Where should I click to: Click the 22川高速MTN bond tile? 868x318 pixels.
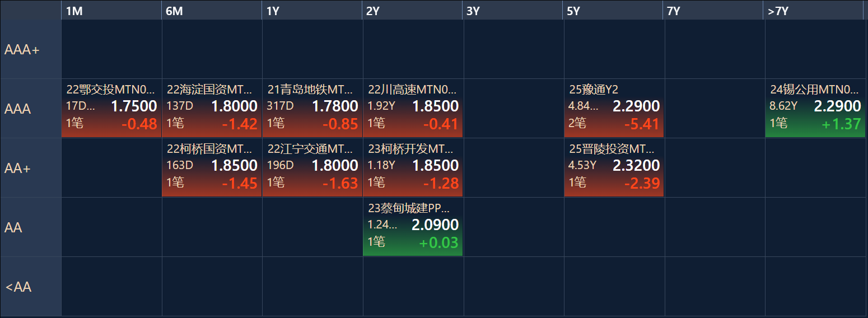pyautogui.click(x=413, y=108)
